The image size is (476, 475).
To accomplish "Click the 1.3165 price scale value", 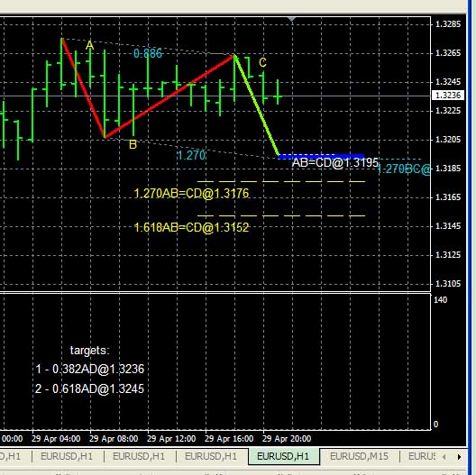I will pyautogui.click(x=448, y=197).
